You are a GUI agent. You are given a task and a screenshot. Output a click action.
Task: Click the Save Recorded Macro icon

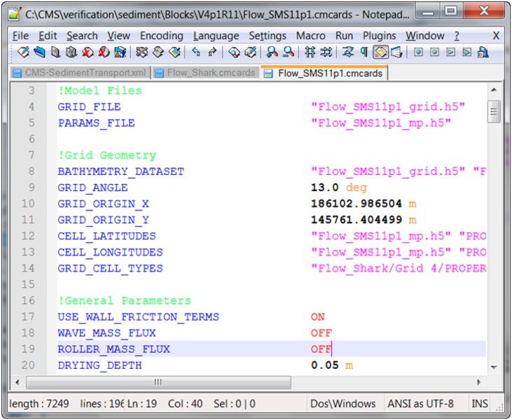click(483, 52)
